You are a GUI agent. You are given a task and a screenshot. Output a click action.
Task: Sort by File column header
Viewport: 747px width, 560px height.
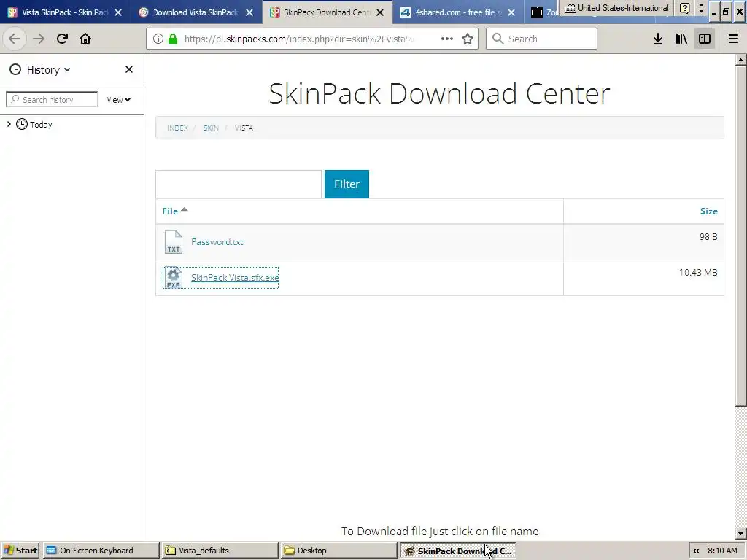coord(174,211)
